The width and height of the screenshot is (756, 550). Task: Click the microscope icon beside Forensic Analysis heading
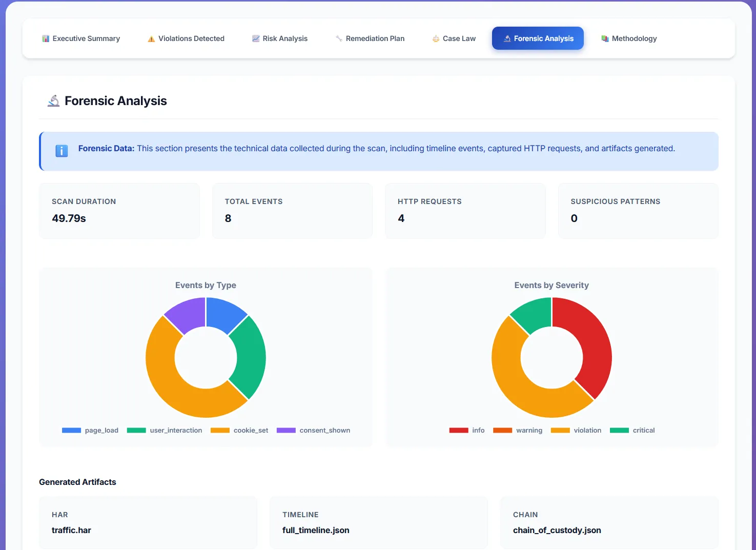coord(53,100)
